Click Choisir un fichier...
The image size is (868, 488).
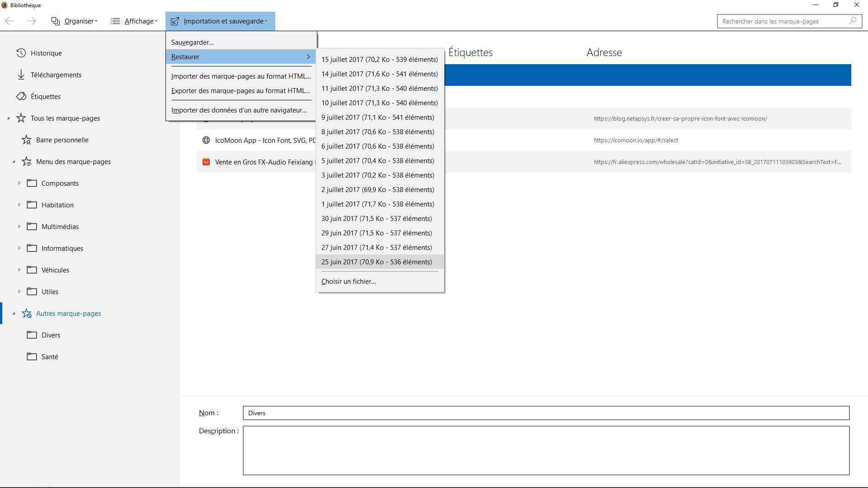[x=380, y=281]
